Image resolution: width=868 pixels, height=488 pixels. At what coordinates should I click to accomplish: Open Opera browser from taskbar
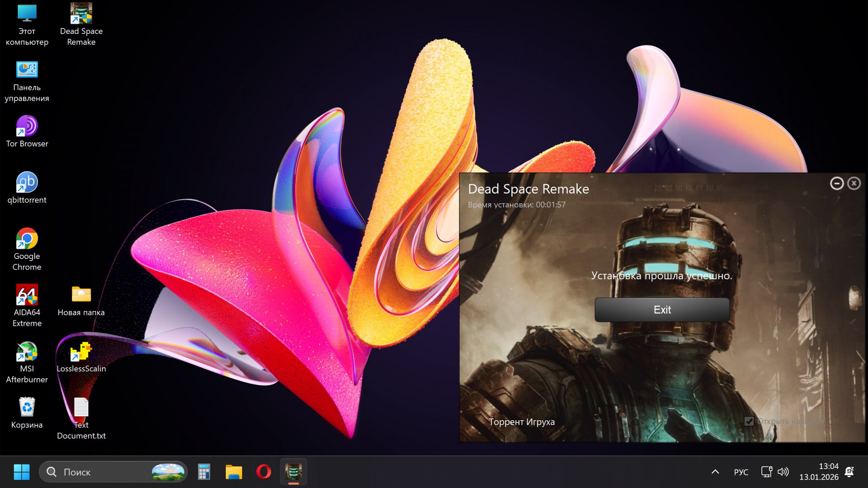(264, 472)
